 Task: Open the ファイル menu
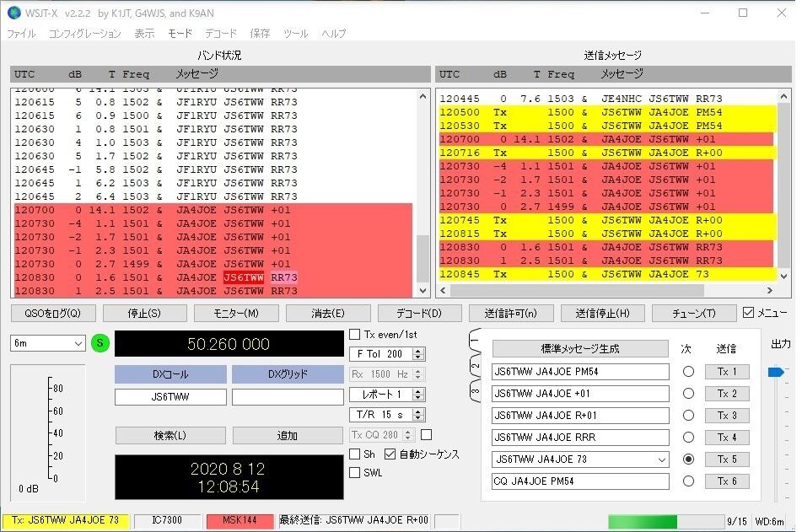pos(21,34)
